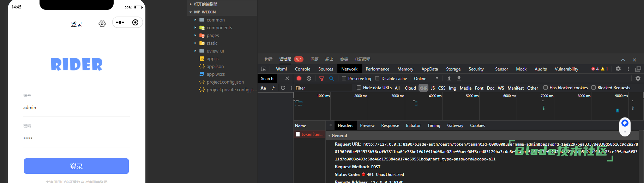The height and width of the screenshot is (183, 644).
Task: Click the network Filter text box
Action: click(323, 88)
